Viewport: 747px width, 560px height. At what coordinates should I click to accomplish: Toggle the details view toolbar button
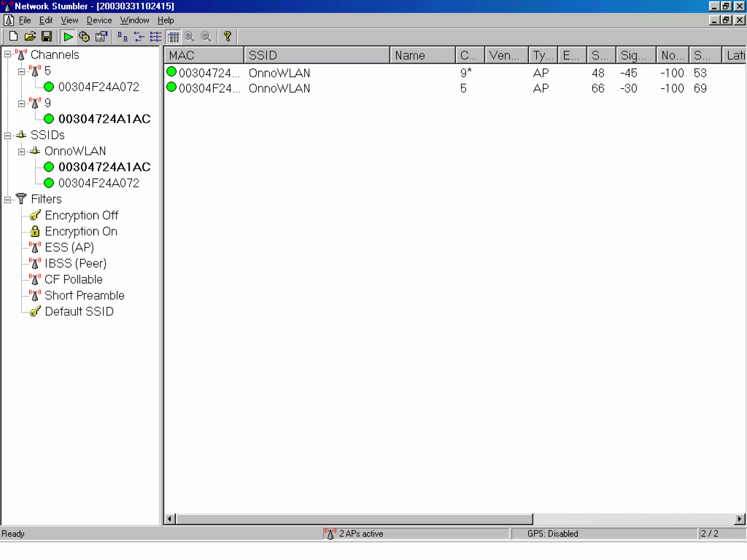point(173,36)
